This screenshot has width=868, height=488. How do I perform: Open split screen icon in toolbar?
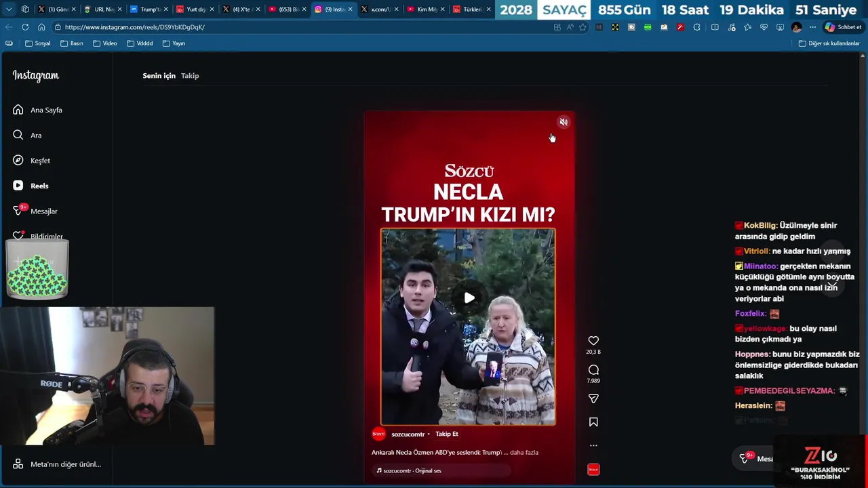point(715,27)
